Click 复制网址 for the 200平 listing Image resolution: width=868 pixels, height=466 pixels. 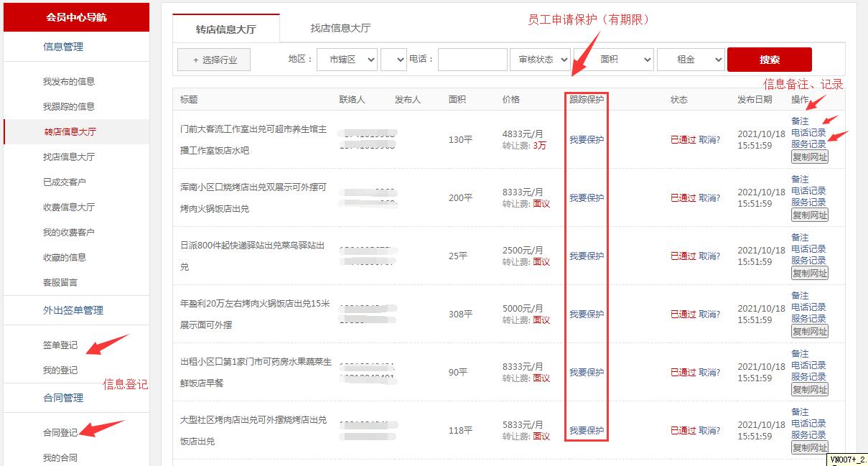810,215
